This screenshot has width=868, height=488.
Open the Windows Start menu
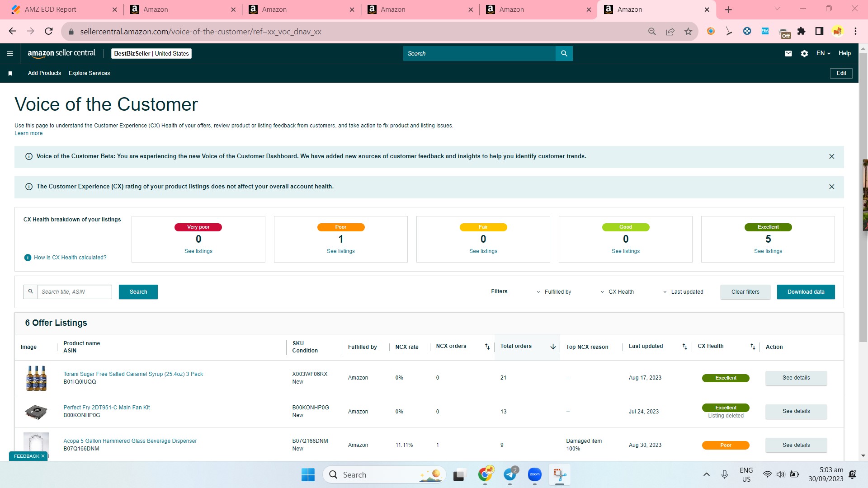pos(308,474)
